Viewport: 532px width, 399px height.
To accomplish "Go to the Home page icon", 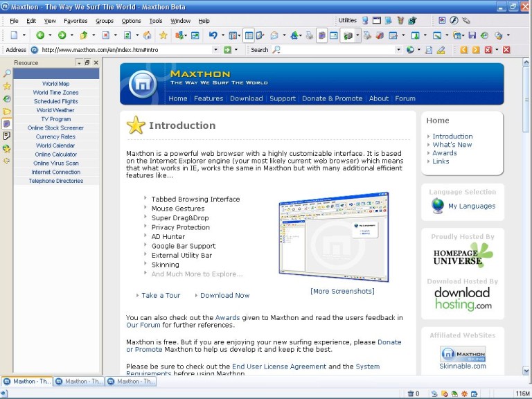I will [148, 35].
